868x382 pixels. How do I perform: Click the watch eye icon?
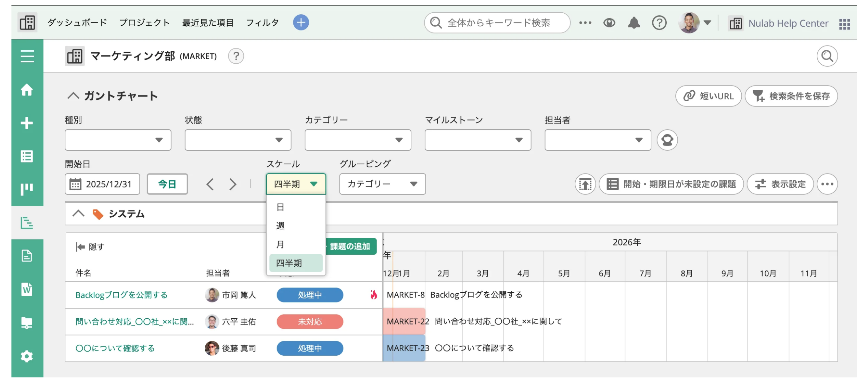(x=609, y=23)
